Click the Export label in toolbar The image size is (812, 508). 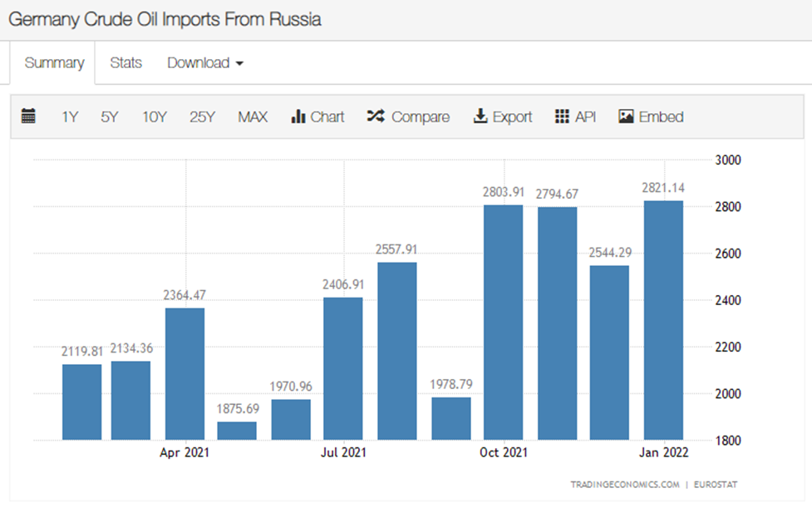(512, 117)
